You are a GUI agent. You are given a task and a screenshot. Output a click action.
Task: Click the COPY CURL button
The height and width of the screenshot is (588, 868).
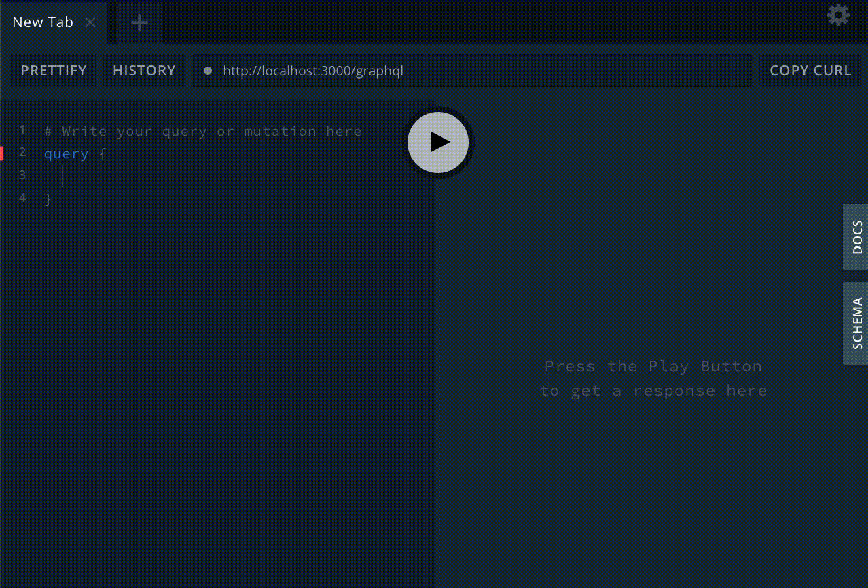[810, 71]
